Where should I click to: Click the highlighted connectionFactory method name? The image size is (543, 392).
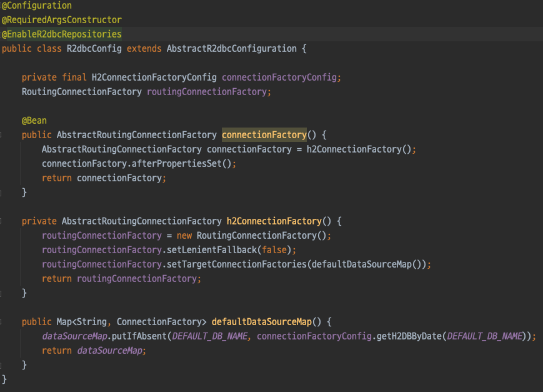(264, 135)
